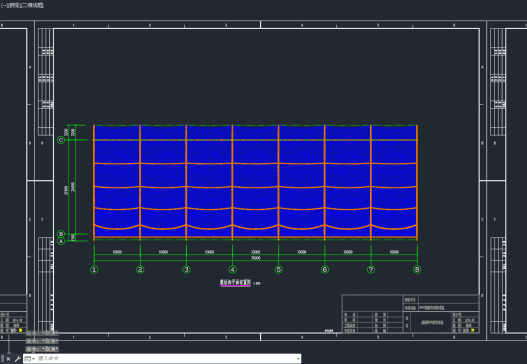Screen dimensions: 527x364
Task: Select grid axis bubble A
Action: [x=61, y=241]
